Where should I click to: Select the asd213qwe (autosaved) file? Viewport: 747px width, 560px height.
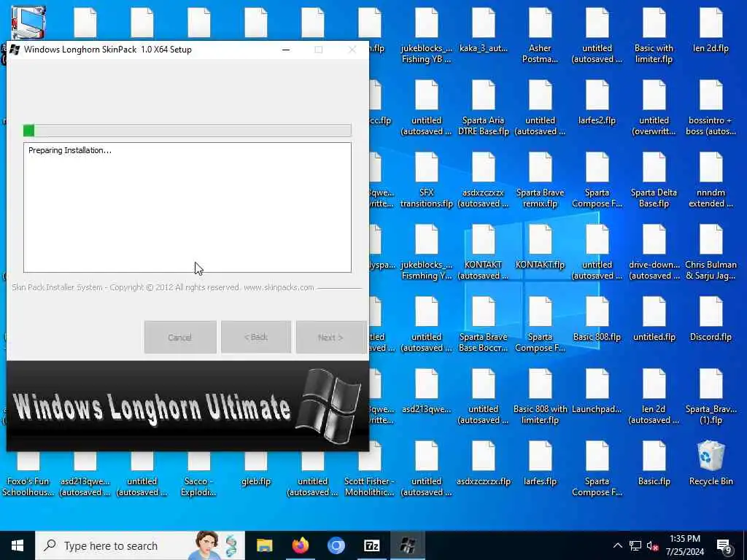(85, 475)
